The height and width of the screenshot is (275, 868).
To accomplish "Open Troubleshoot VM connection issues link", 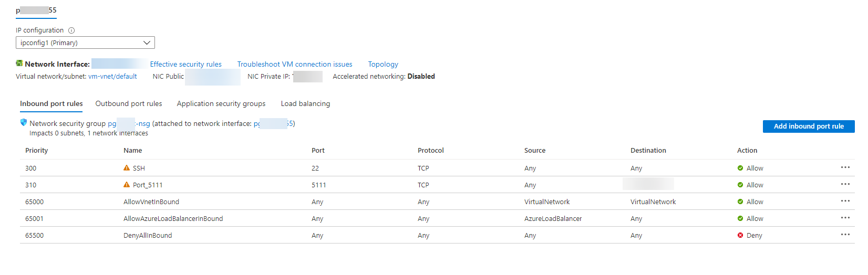I will coord(295,64).
